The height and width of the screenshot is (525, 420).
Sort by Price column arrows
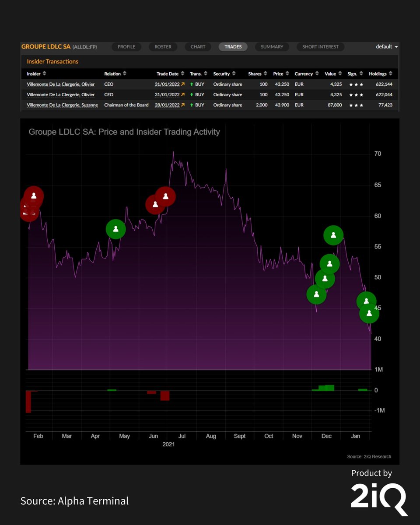click(287, 74)
